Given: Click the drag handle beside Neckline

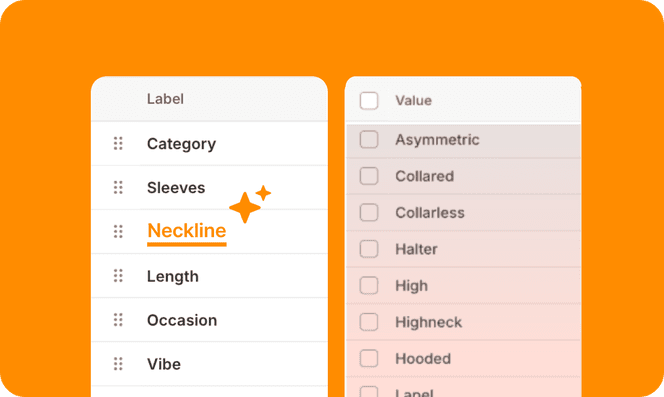Looking at the screenshot, I should point(118,231).
